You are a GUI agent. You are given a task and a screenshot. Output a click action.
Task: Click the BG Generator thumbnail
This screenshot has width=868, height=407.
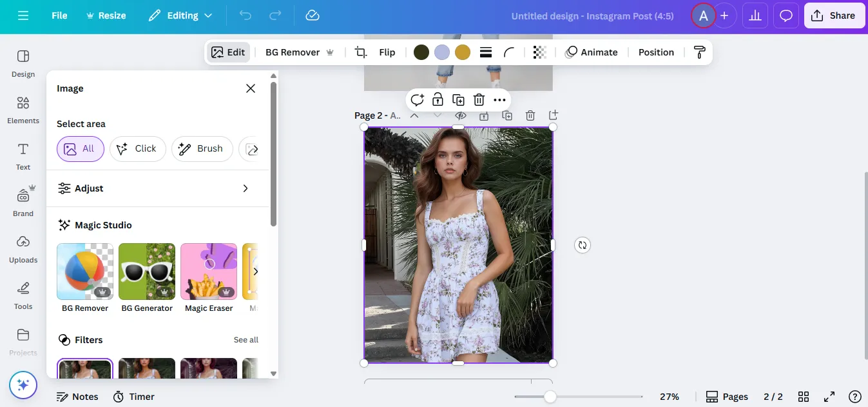point(147,272)
